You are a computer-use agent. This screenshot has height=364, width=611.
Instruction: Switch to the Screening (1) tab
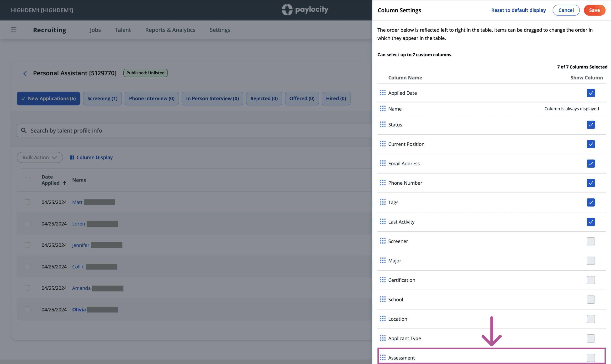tap(102, 98)
